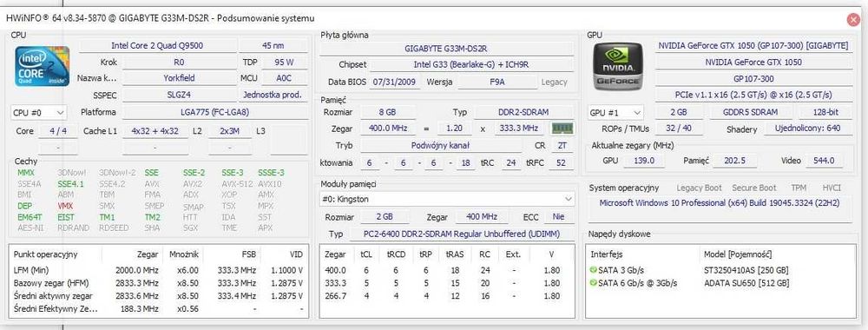Screen dimensions: 868x330
Task: Click the NVIDIA GeForce logo
Action: pos(619,67)
